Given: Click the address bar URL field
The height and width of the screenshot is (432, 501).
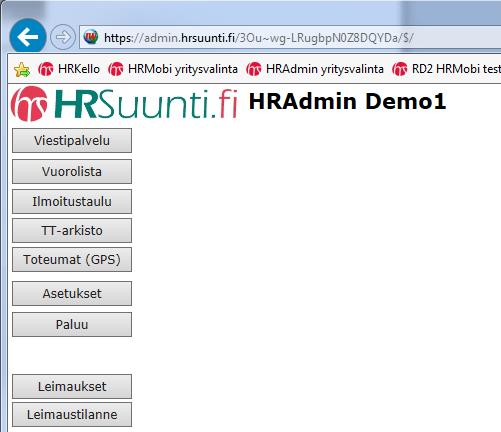Looking at the screenshot, I should pos(290,37).
